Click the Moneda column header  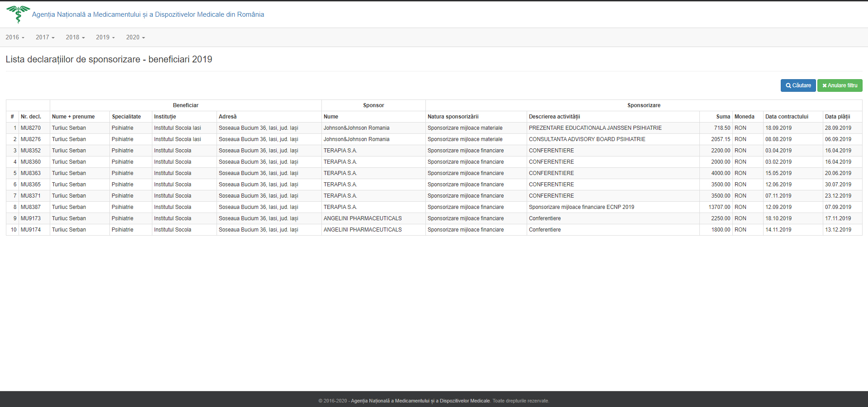pyautogui.click(x=744, y=117)
